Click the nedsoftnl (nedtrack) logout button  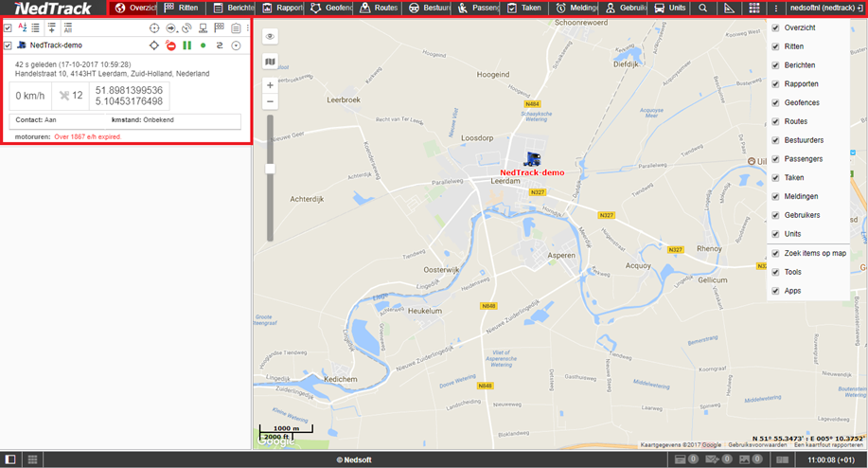pos(825,8)
